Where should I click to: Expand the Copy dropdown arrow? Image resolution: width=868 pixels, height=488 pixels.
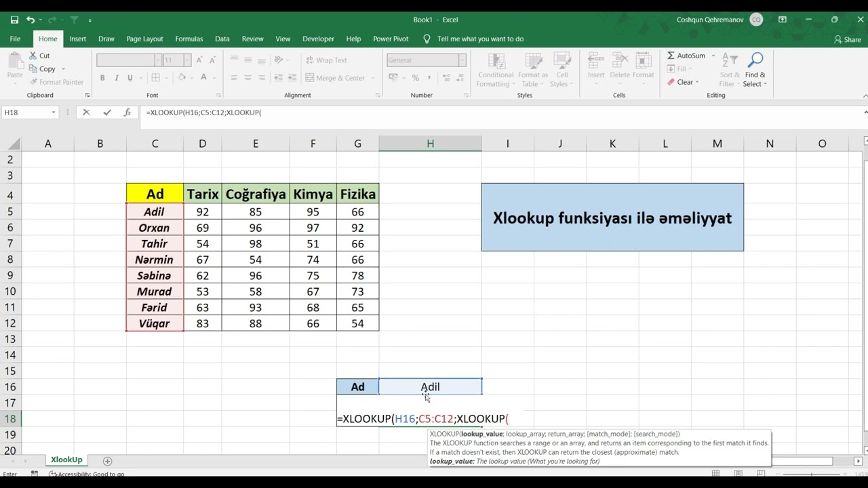tap(63, 68)
